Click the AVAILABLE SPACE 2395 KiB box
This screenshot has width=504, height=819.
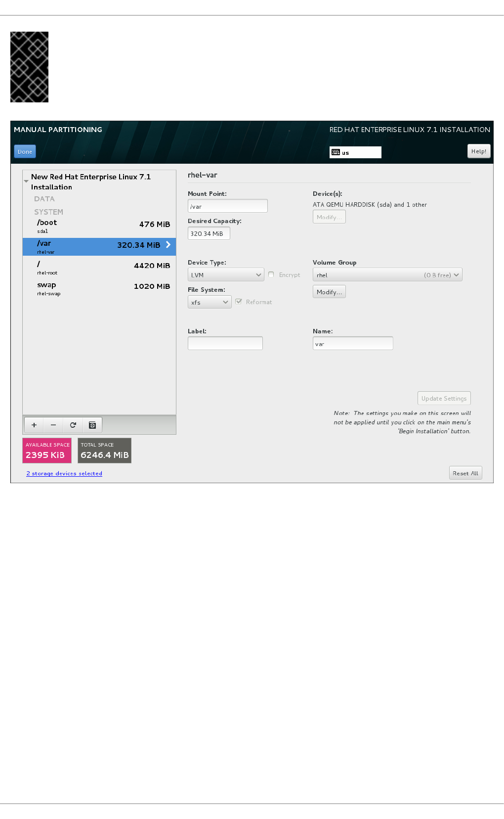coord(47,451)
